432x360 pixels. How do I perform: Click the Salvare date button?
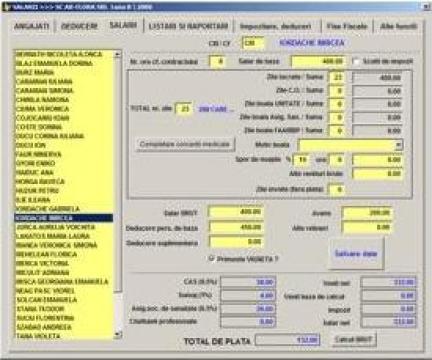coord(356,254)
